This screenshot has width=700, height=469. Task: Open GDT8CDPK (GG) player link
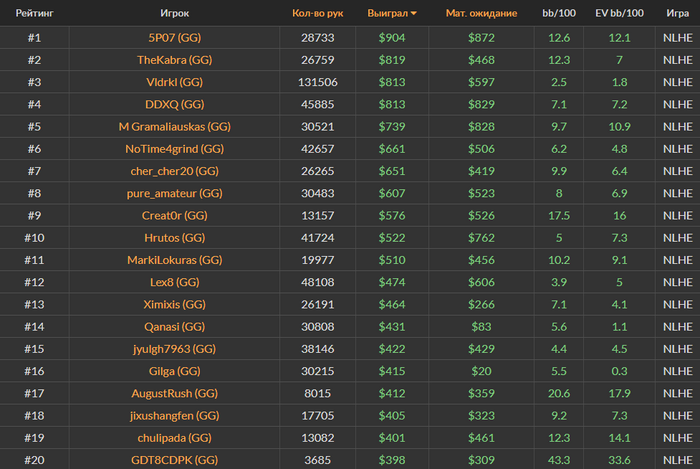[x=175, y=459]
